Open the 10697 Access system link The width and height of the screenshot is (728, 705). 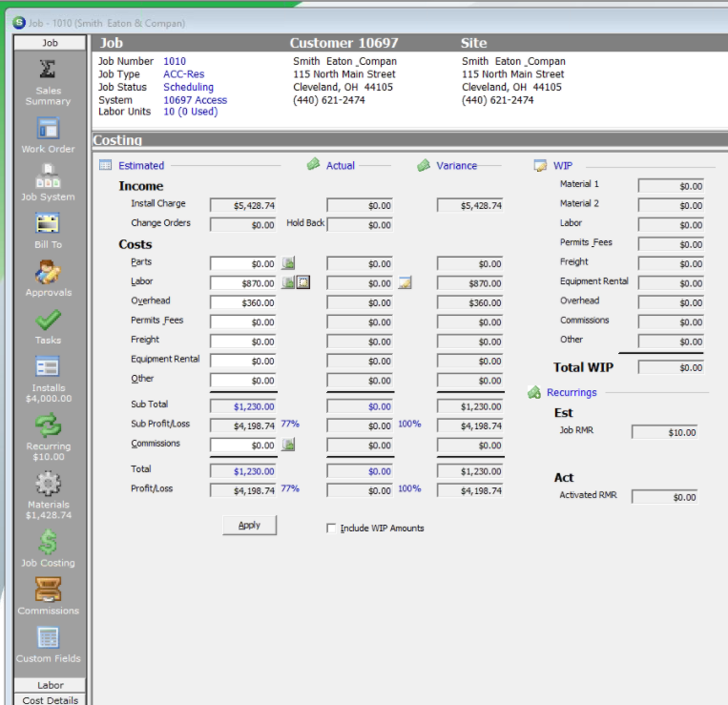(195, 100)
